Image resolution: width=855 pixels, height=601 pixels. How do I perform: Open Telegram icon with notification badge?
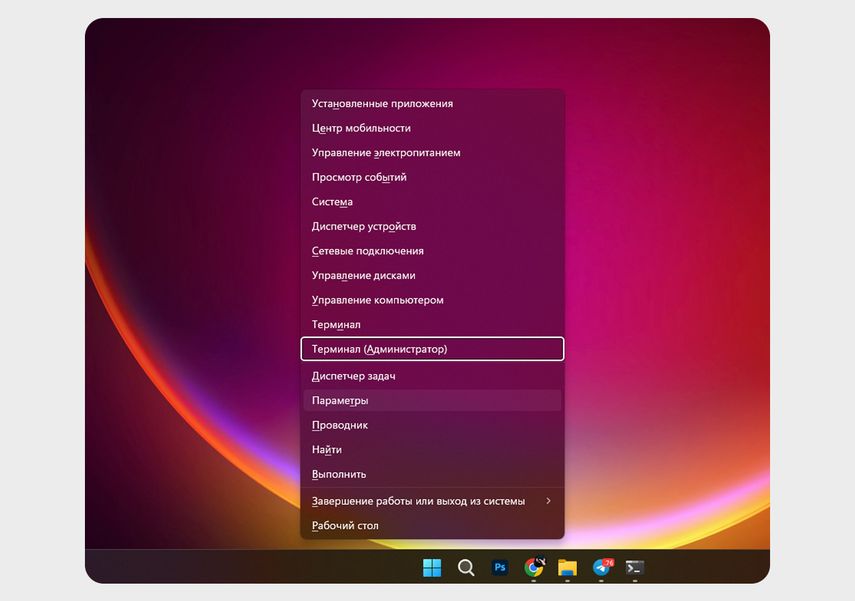602,567
